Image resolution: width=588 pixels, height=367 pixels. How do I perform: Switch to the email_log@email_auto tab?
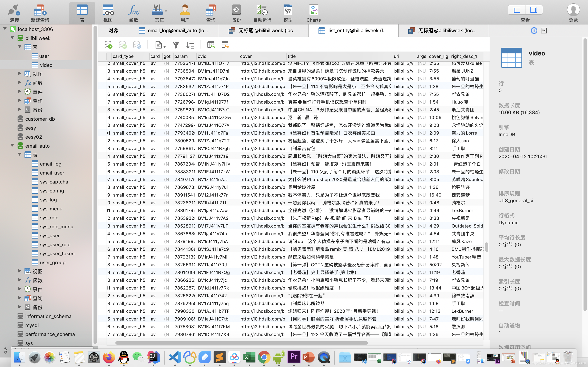click(x=174, y=31)
